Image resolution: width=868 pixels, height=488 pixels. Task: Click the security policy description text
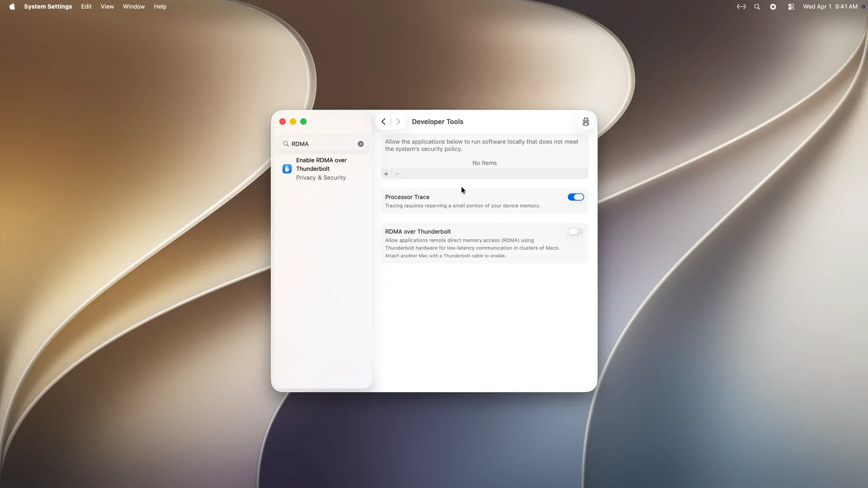(481, 145)
